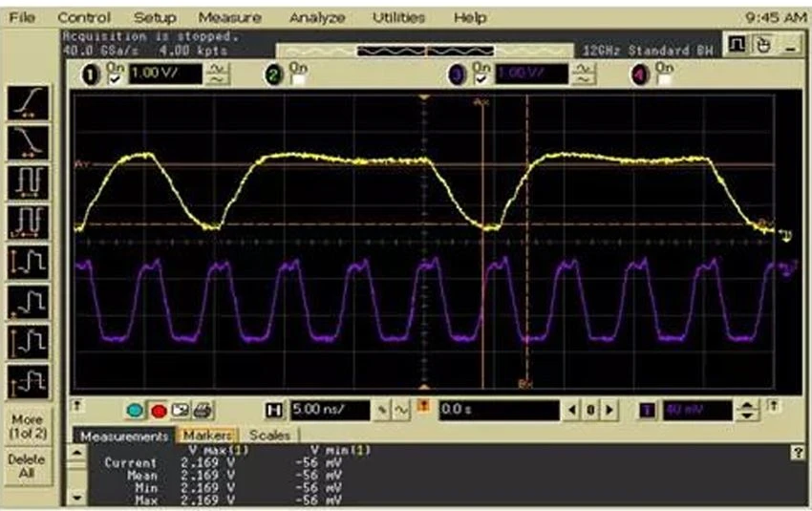This screenshot has height=511, width=812.
Task: Click the 12GHz Standard BW label
Action: pos(648,51)
